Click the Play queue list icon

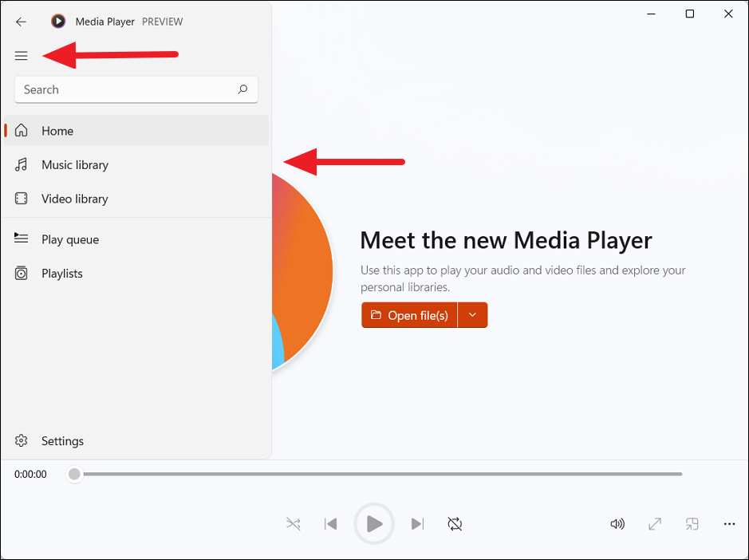[x=21, y=238]
